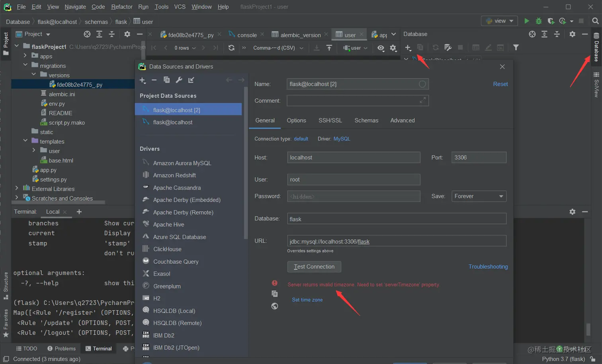Open Comma-separated CSV format dropdown
The height and width of the screenshot is (364, 602).
tap(278, 48)
